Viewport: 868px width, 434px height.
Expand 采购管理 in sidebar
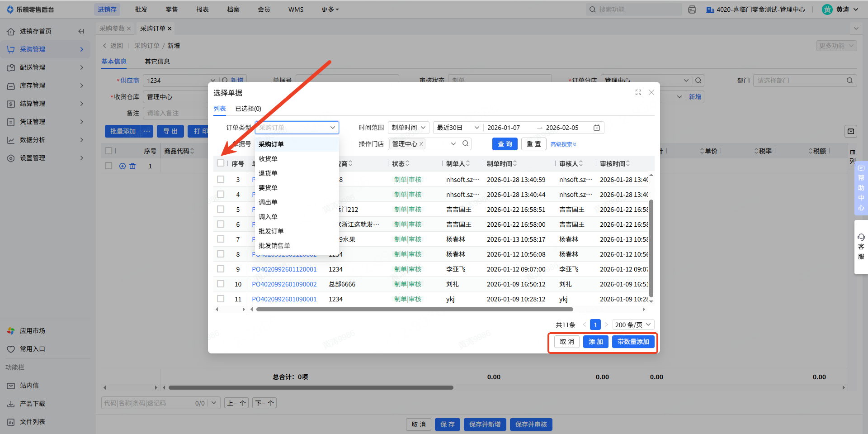(45, 49)
